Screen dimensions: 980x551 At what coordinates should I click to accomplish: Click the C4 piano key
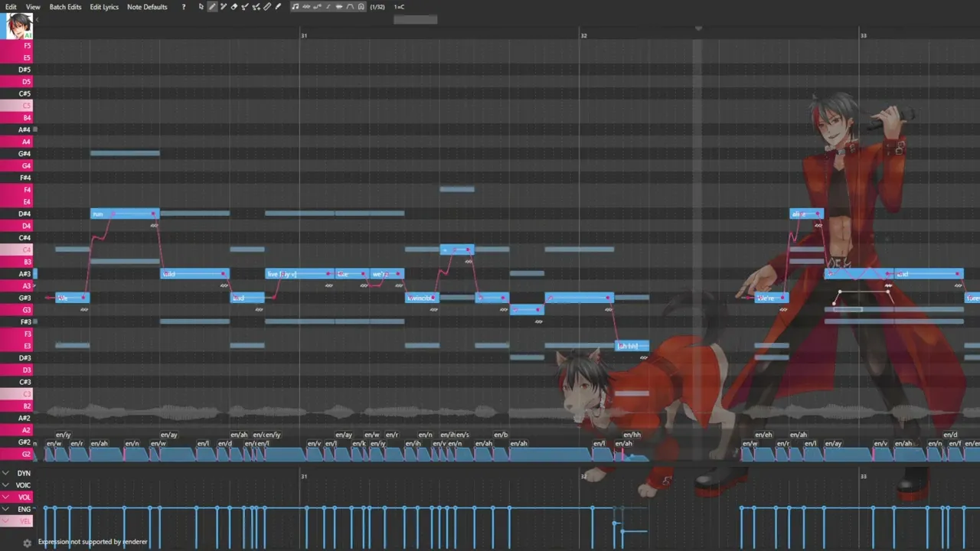[16, 249]
